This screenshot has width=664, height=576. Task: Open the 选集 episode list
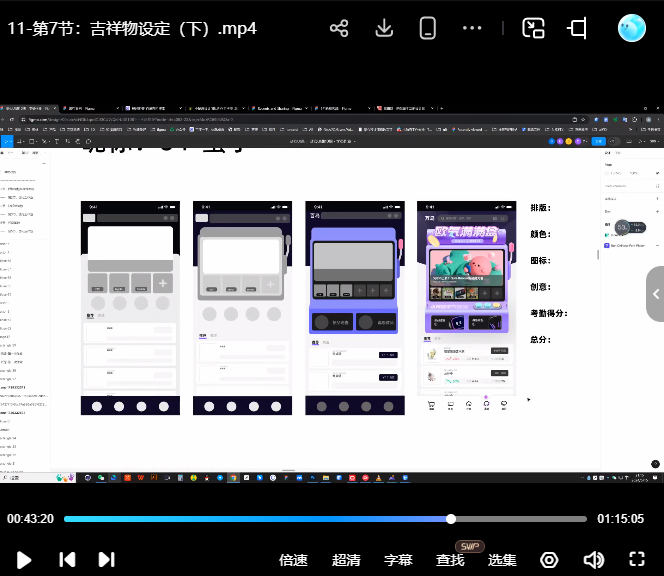(x=502, y=560)
